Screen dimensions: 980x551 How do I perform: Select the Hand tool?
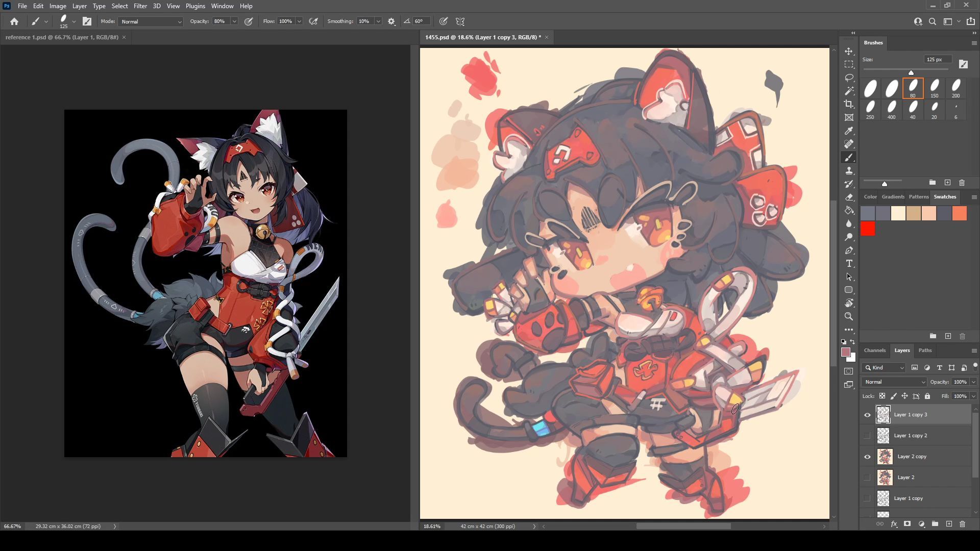849,303
